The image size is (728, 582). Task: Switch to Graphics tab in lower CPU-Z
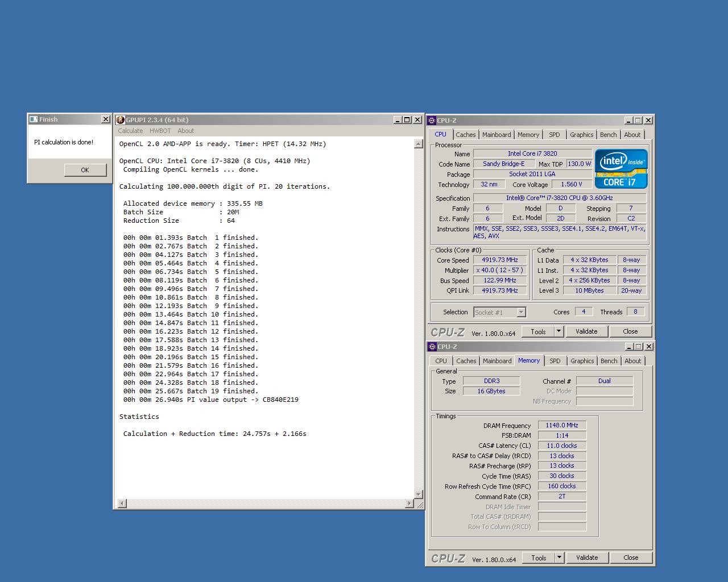click(582, 361)
